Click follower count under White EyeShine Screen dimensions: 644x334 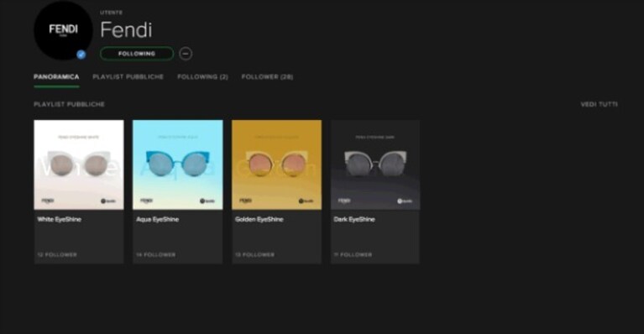click(57, 255)
